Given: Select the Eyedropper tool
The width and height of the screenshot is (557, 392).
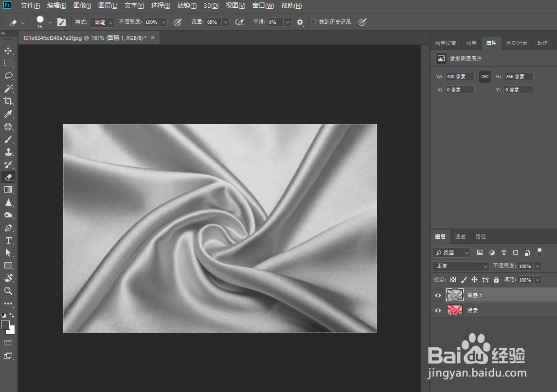Looking at the screenshot, I should [x=8, y=114].
